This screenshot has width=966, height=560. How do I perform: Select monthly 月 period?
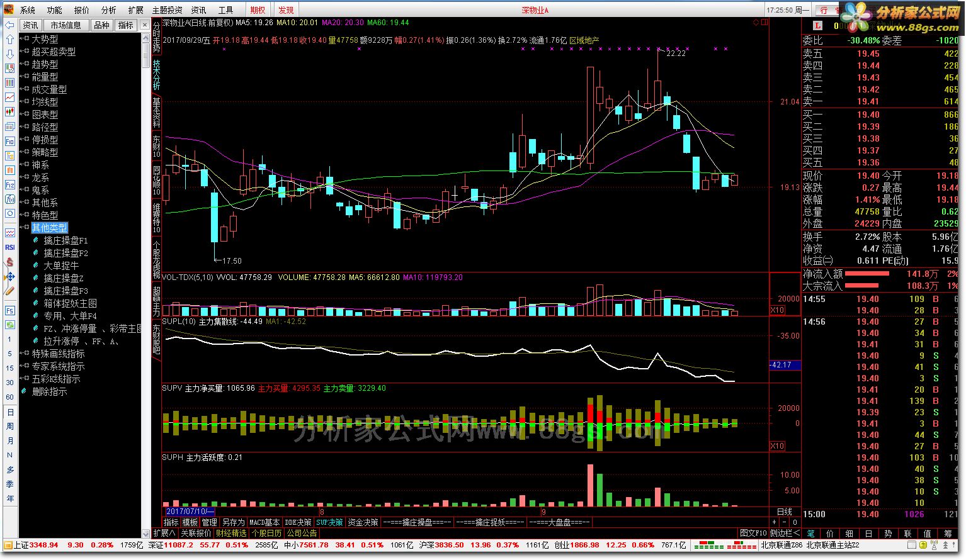coord(9,441)
